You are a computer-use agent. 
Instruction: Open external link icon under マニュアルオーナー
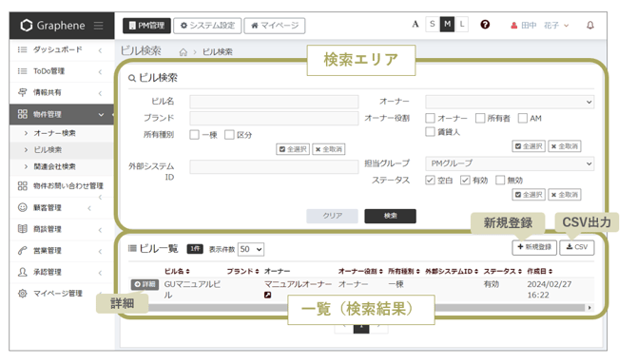click(267, 295)
